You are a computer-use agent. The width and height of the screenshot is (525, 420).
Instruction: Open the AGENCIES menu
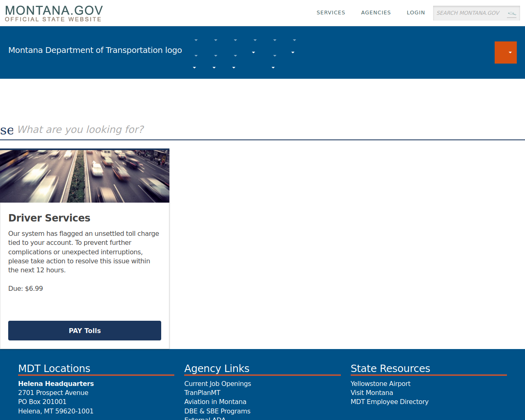(x=376, y=13)
